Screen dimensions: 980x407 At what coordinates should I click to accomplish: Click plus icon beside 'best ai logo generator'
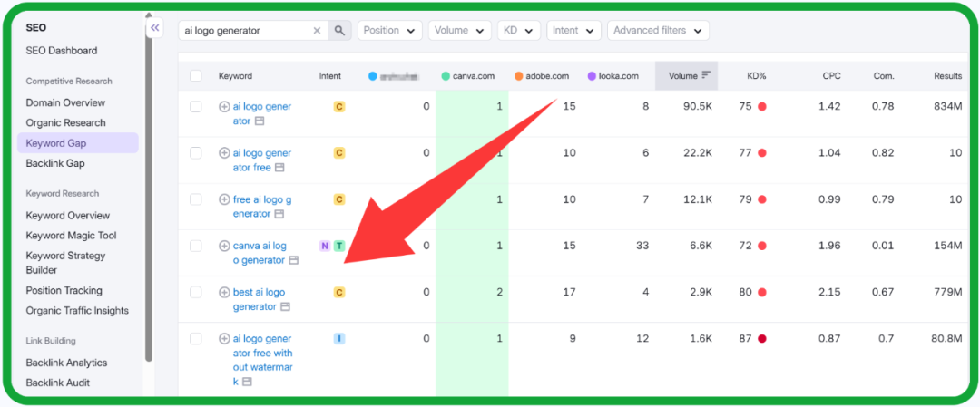click(224, 293)
